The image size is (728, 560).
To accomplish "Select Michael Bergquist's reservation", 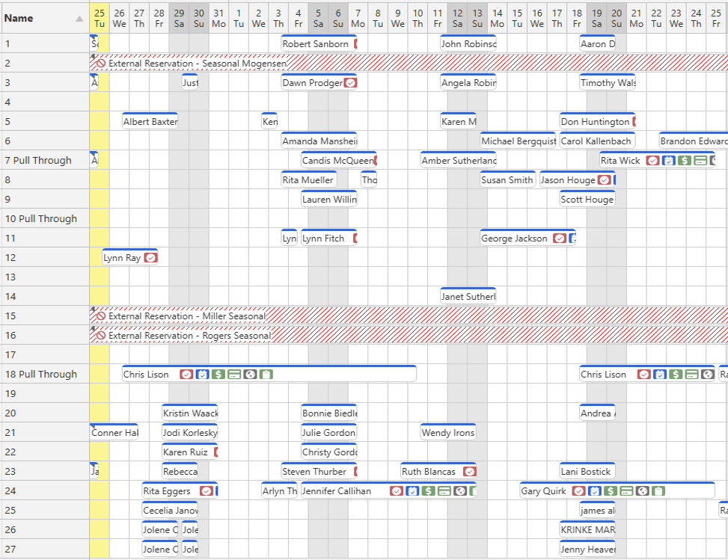I will pyautogui.click(x=519, y=141).
